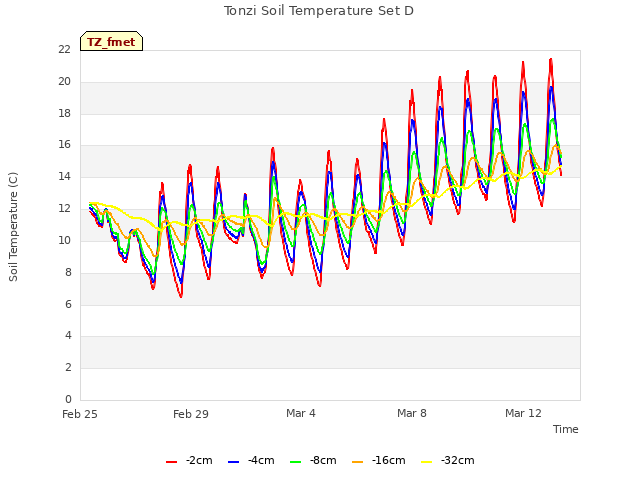Click the 14 y-axis tick label

click(x=64, y=177)
